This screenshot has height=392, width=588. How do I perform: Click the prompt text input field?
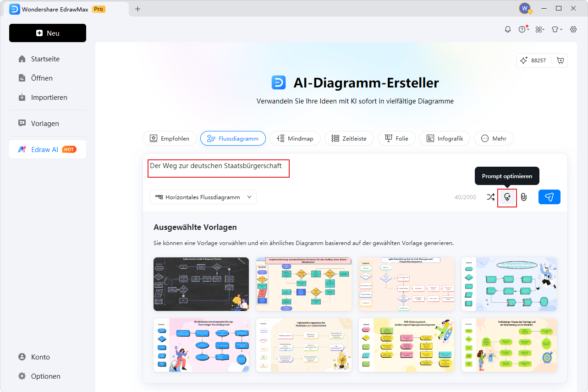(x=218, y=168)
